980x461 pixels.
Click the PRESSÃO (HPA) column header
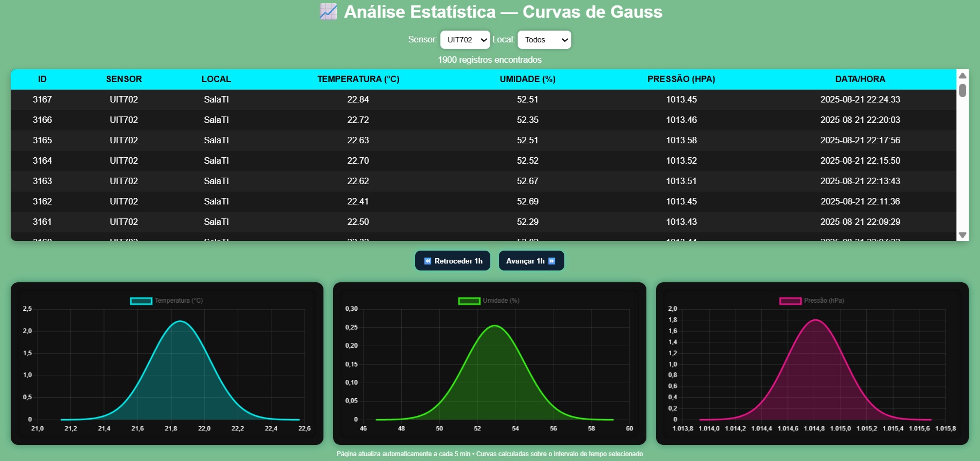click(x=681, y=79)
